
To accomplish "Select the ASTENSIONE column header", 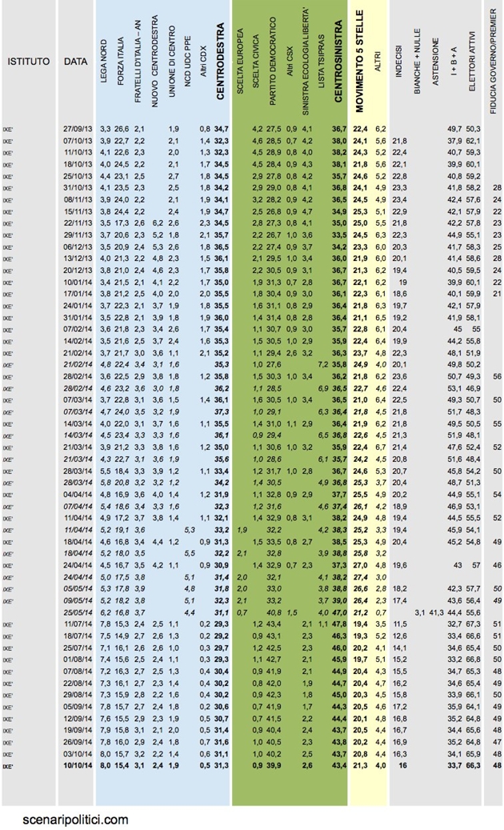I will (436, 80).
